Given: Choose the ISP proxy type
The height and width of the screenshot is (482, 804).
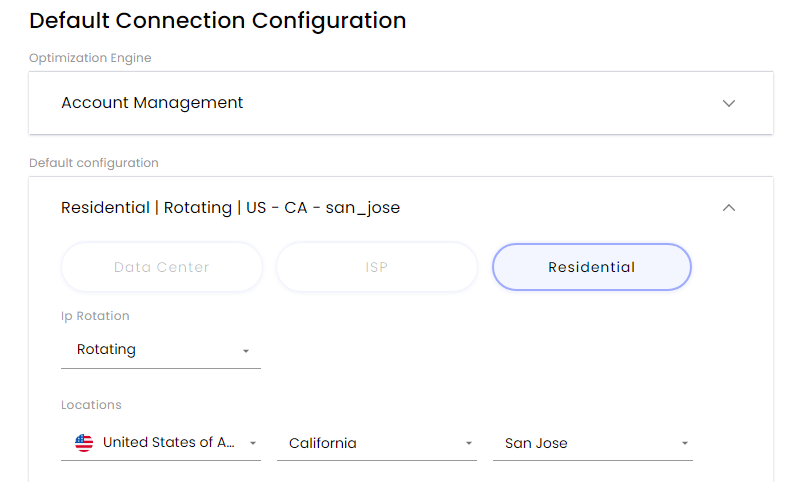Looking at the screenshot, I should pos(377,267).
